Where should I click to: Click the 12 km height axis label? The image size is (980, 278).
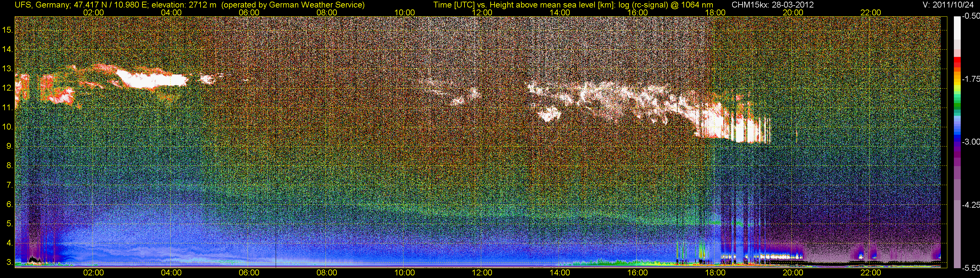pyautogui.click(x=7, y=88)
